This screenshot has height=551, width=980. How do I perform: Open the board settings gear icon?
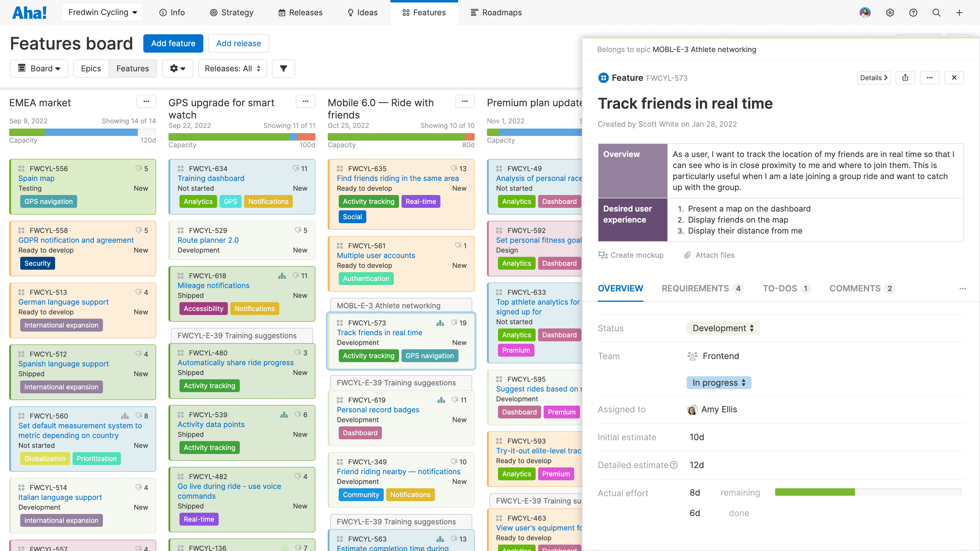[x=177, y=69]
